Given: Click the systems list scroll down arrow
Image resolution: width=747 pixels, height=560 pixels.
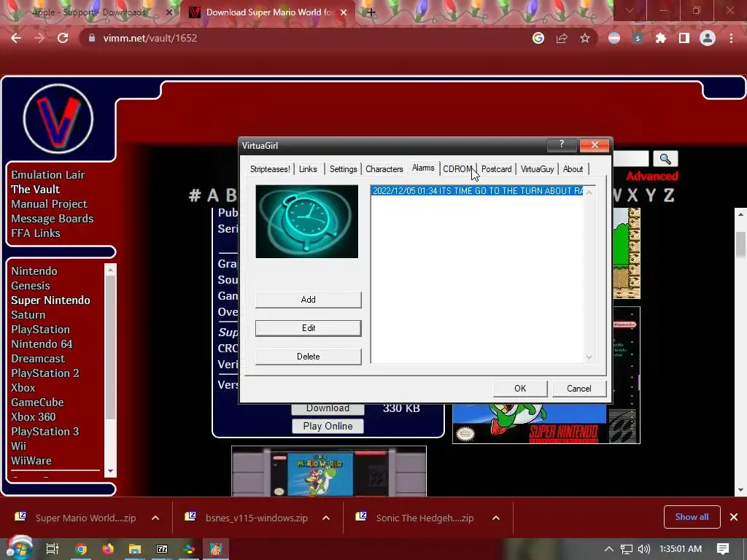Looking at the screenshot, I should point(111,471).
